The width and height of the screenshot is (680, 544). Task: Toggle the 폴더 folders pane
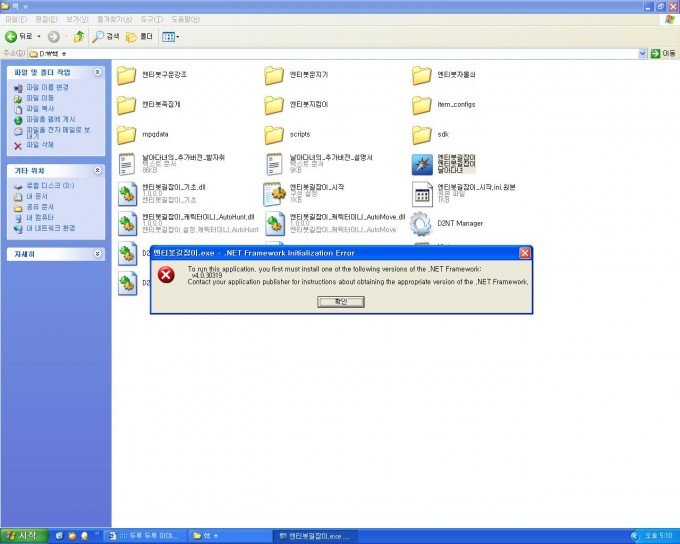[x=140, y=37]
